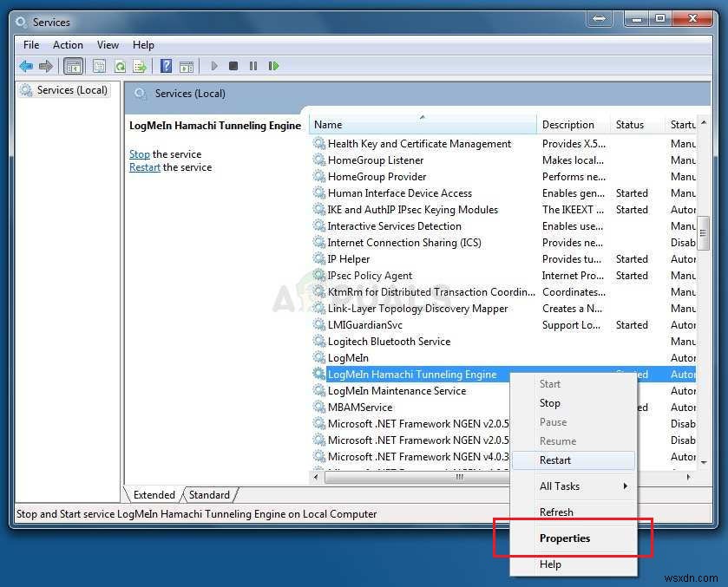
Task: Click the export list toolbar icon
Action: point(140,67)
